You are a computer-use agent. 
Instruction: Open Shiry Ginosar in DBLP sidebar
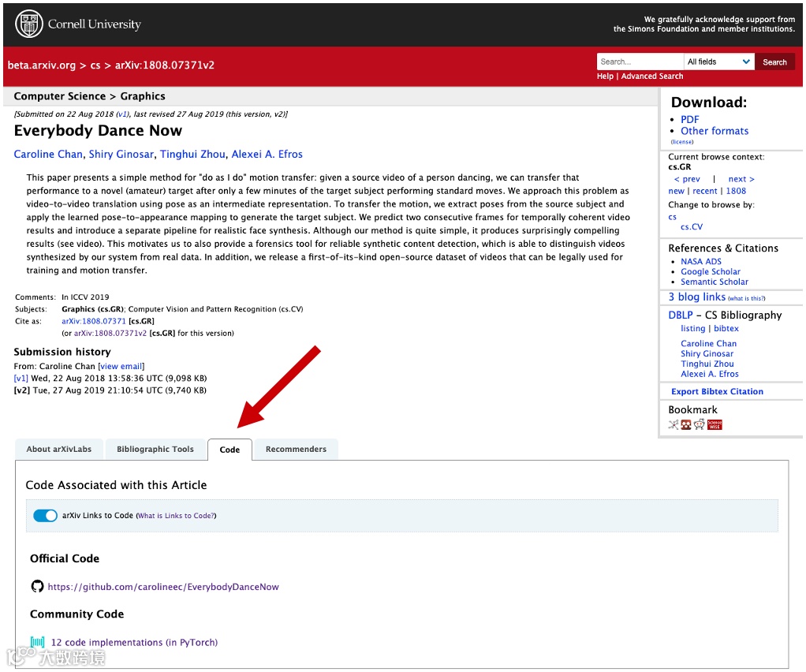[707, 353]
